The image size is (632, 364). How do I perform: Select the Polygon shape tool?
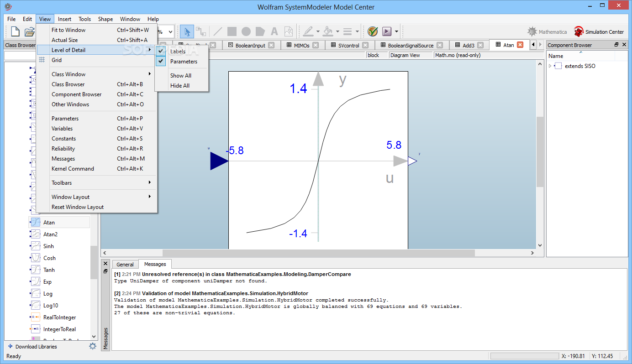tap(260, 31)
